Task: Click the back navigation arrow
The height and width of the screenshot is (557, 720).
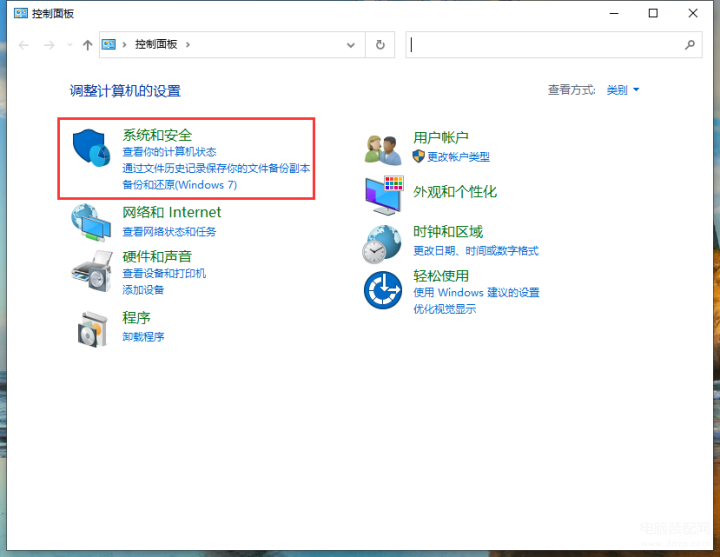Action: [x=24, y=45]
